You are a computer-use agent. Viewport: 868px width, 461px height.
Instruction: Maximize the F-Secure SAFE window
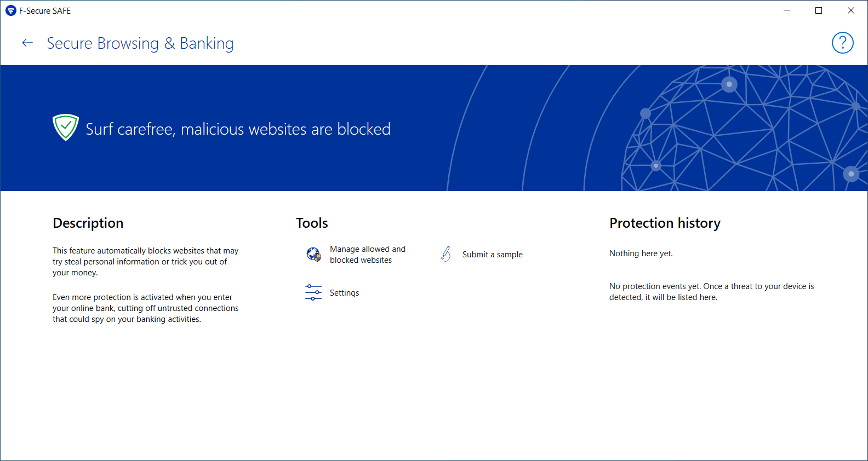click(819, 10)
